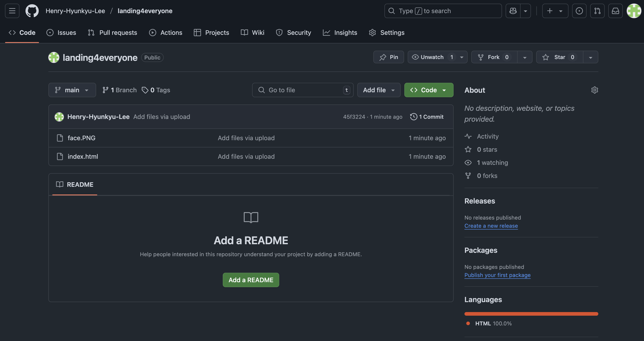Image resolution: width=644 pixels, height=341 pixels.
Task: Switch to the Issues tab
Action: coord(61,33)
